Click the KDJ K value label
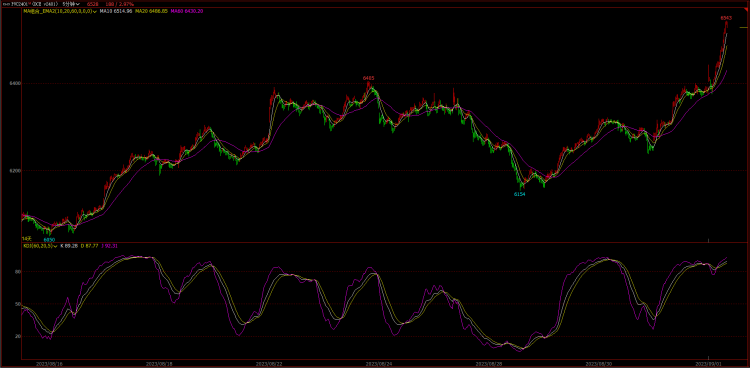The image size is (750, 368). point(69,246)
